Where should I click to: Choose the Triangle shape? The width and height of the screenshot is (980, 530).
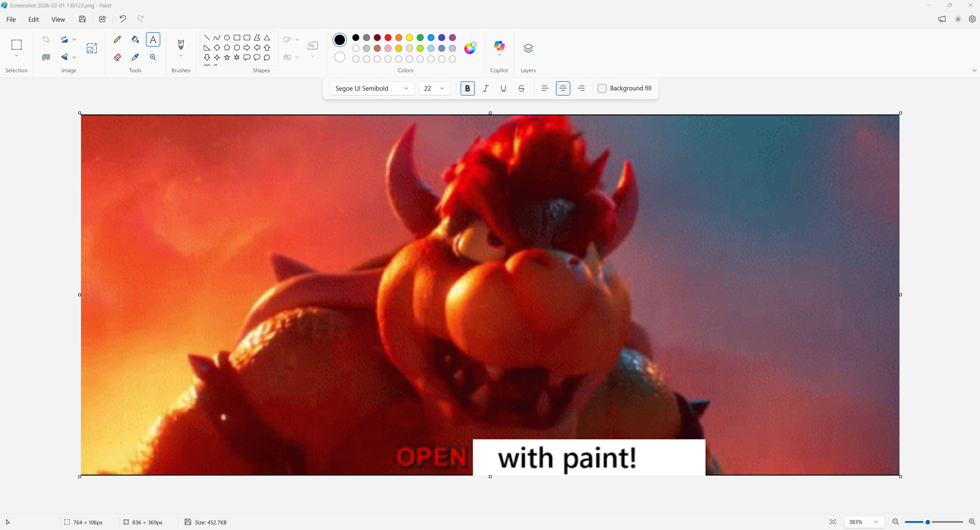[x=267, y=38]
